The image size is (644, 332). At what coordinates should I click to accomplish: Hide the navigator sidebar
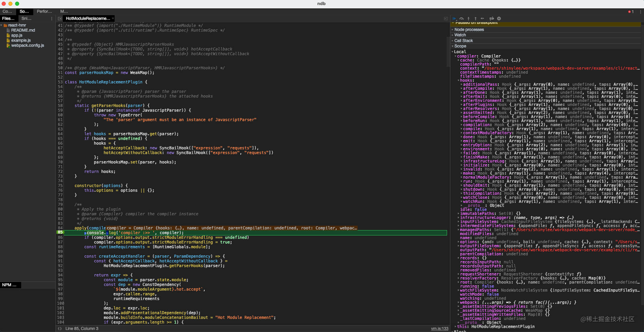pyautogui.click(x=59, y=19)
